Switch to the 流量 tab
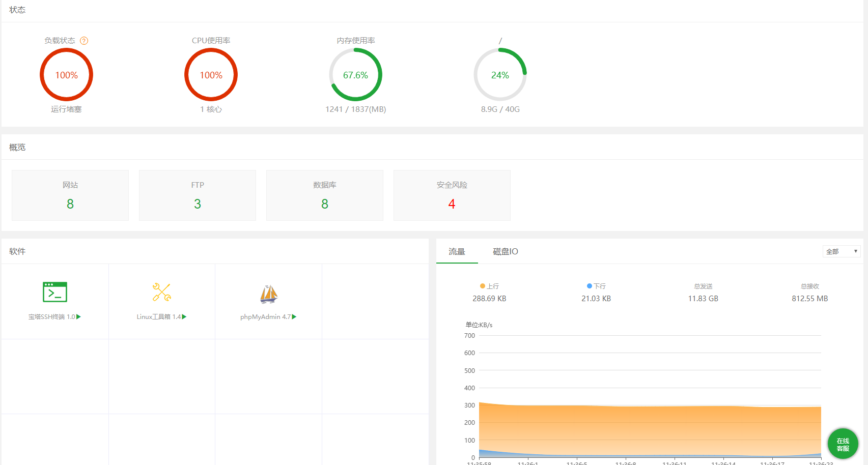The width and height of the screenshot is (868, 465). click(x=457, y=251)
